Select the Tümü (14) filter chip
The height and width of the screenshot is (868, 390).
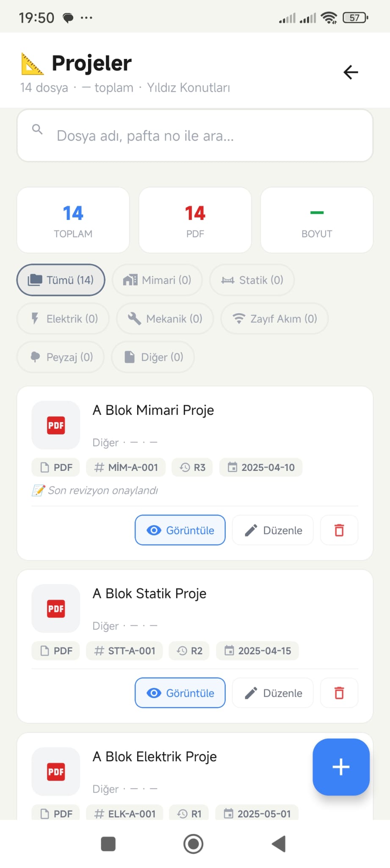pos(61,280)
